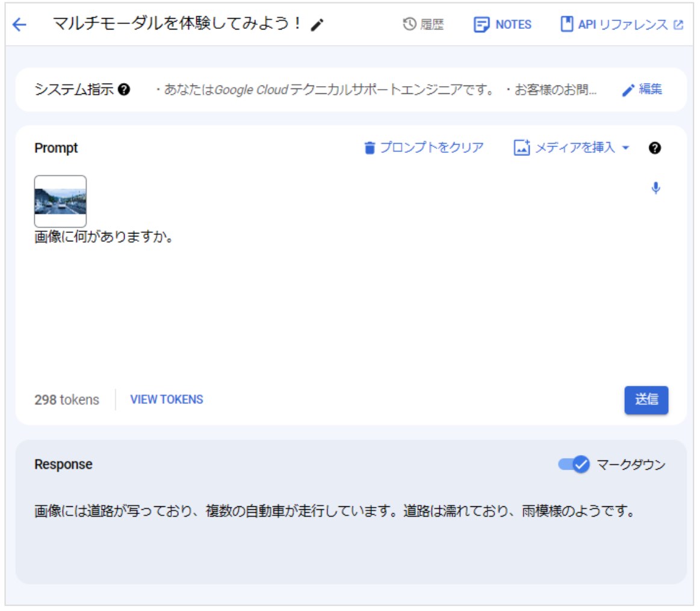The width and height of the screenshot is (700, 611).
Task: Toggle the マークダウン switch off
Action: (x=574, y=465)
